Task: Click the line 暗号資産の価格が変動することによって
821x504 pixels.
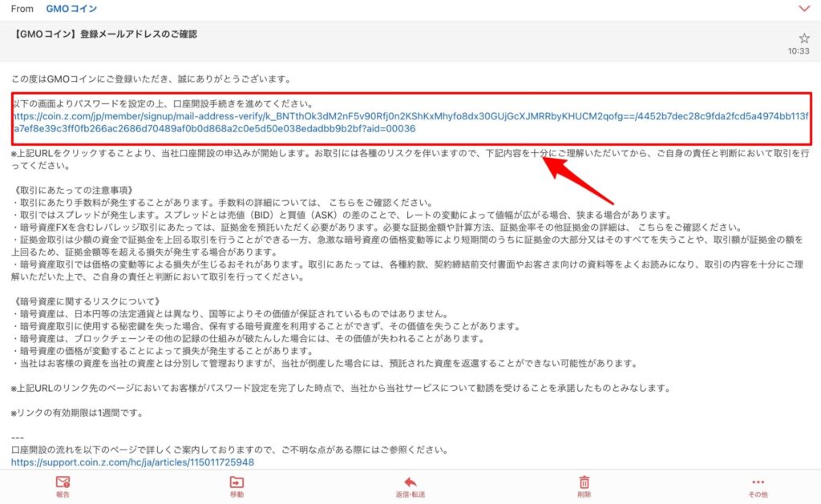Action: tap(163, 351)
